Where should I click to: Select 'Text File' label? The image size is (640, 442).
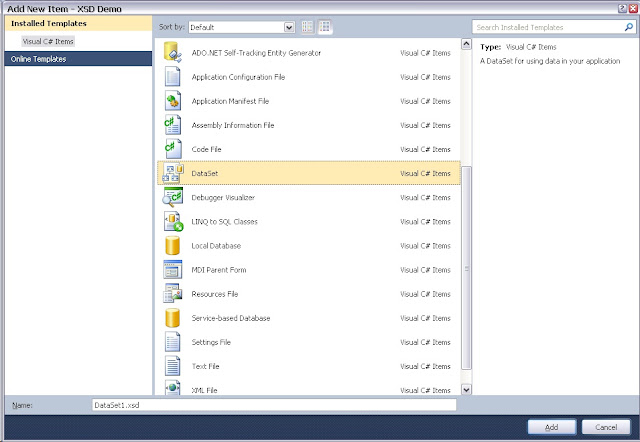coord(205,366)
